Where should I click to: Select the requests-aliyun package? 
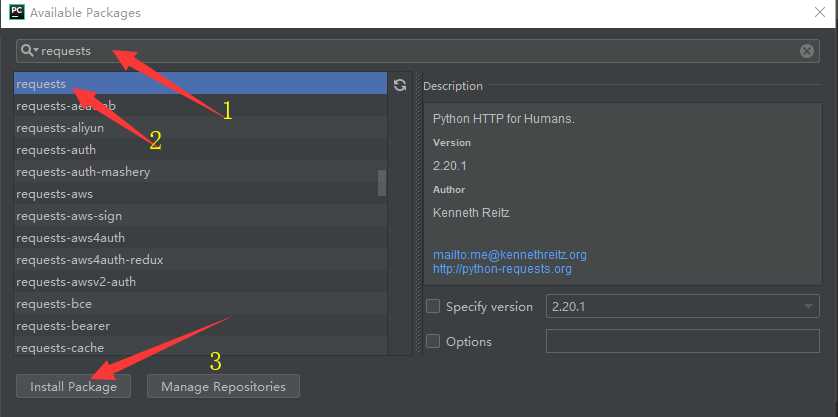[x=200, y=128]
